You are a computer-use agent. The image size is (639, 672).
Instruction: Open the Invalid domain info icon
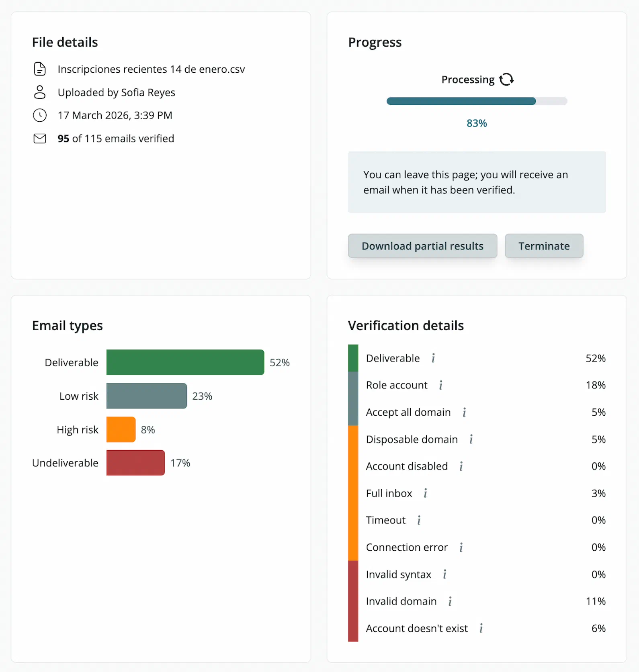tap(450, 602)
